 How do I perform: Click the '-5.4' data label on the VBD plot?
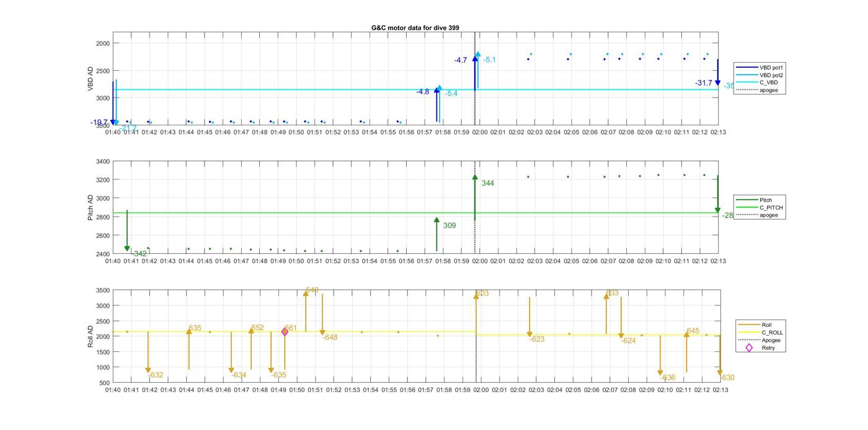(x=451, y=94)
